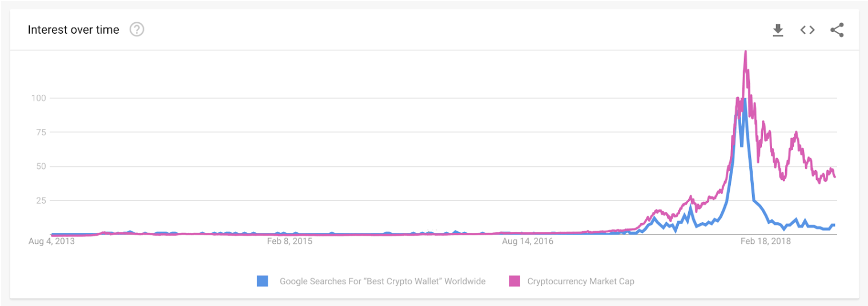Select the Cryptocurrency Market Cap legend label
This screenshot has width=868, height=306.
(x=581, y=281)
